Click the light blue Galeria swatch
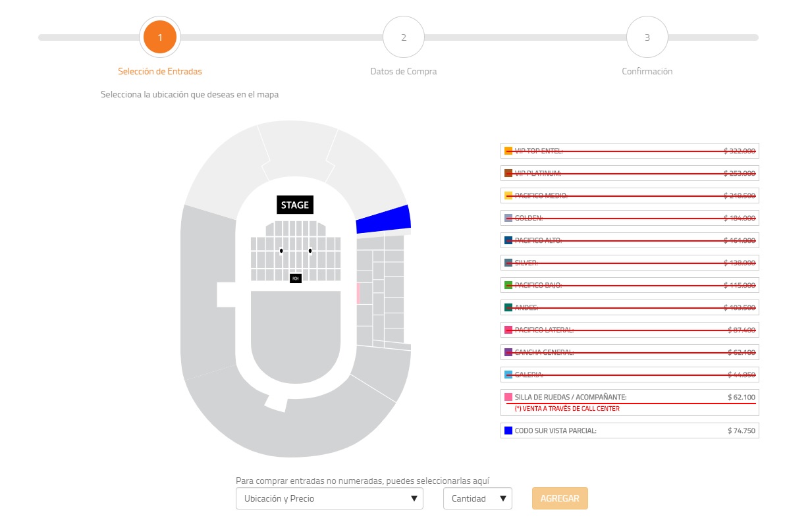This screenshot has width=812, height=522. pos(508,375)
